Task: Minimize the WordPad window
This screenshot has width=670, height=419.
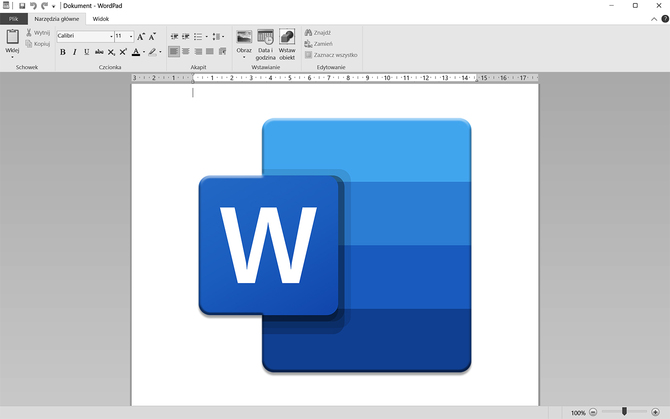Action: pos(611,6)
